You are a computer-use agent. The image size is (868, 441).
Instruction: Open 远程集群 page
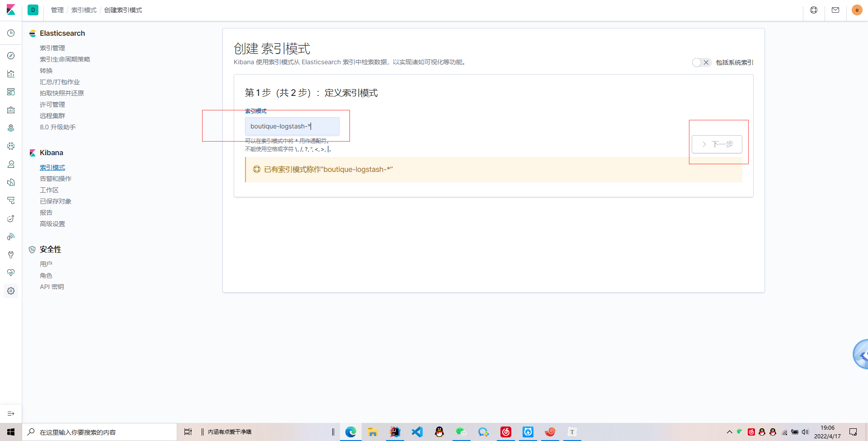[52, 116]
